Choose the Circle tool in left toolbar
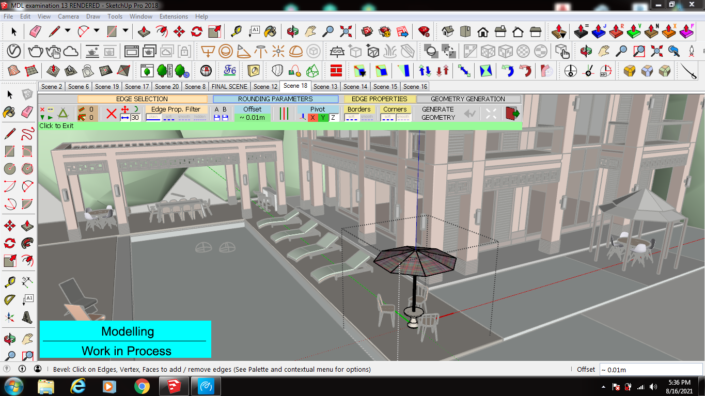Viewport: 705px width, 396px height. [x=9, y=169]
